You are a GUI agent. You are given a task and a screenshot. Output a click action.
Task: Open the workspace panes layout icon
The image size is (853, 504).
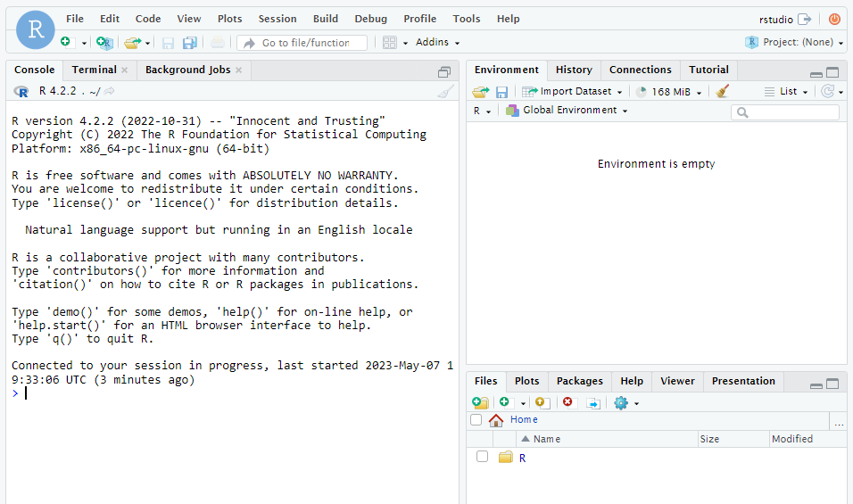pyautogui.click(x=390, y=43)
